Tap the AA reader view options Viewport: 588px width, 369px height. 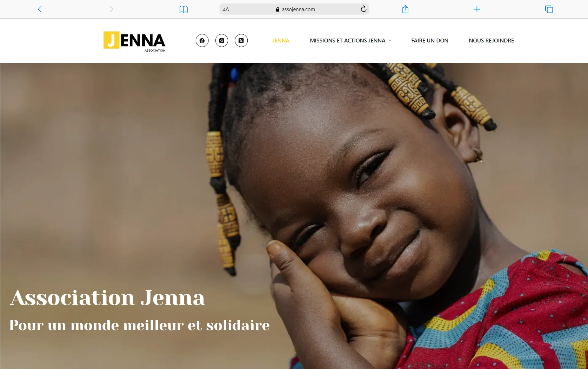226,9
